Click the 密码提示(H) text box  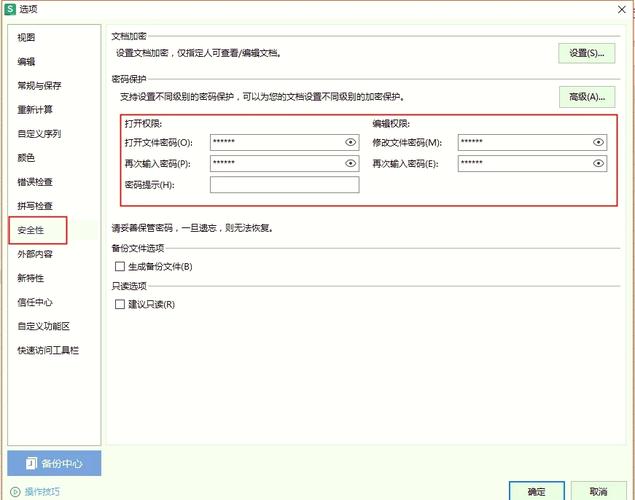click(284, 185)
